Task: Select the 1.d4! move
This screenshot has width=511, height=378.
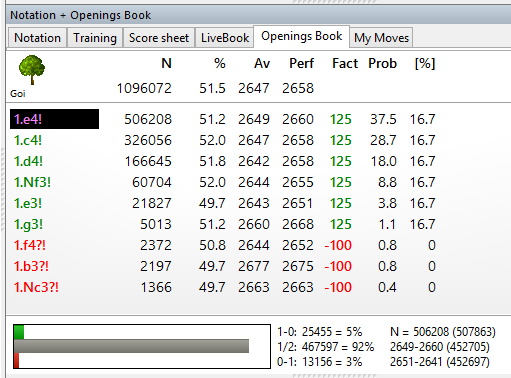Action: (x=28, y=161)
